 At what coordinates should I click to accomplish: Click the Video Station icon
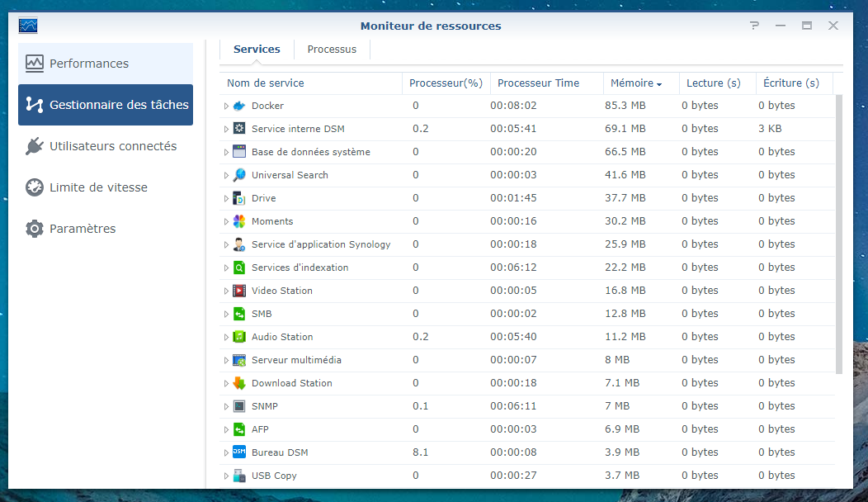(x=239, y=291)
